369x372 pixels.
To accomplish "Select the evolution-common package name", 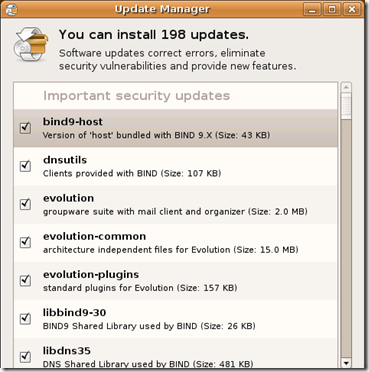I will (x=94, y=236).
